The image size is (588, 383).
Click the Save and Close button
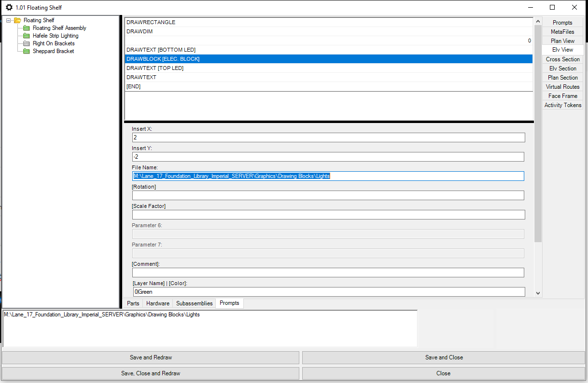tap(444, 357)
